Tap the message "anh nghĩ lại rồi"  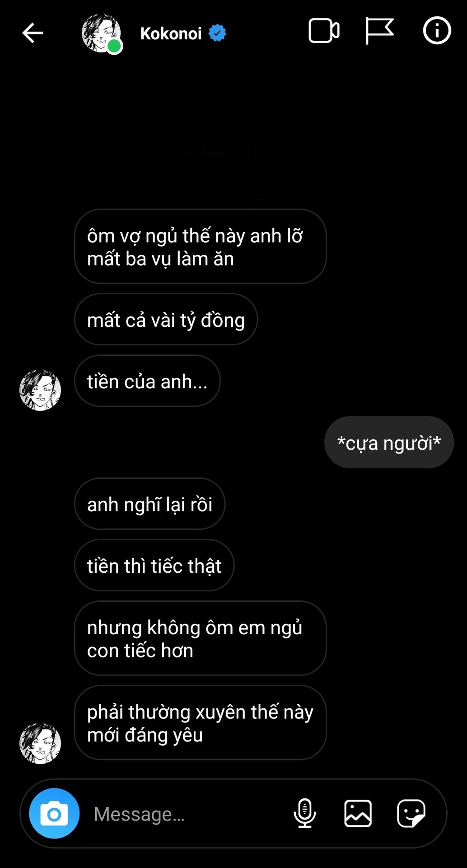[149, 504]
